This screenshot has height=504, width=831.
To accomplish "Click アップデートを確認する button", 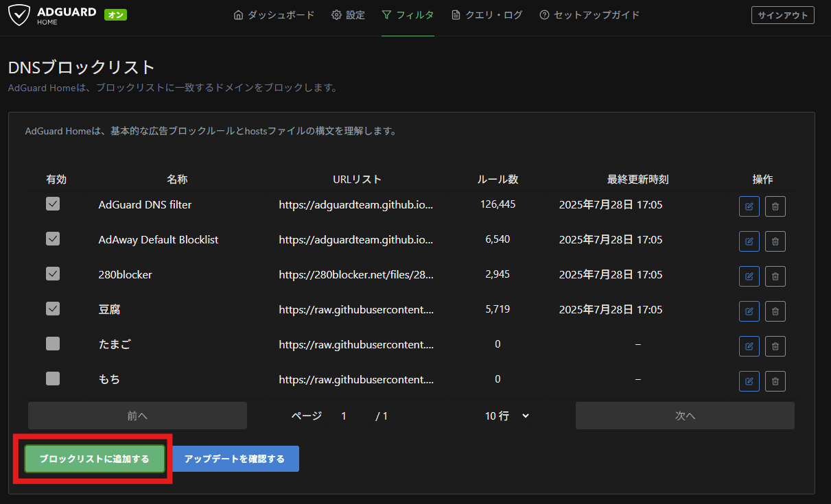I will [x=235, y=459].
